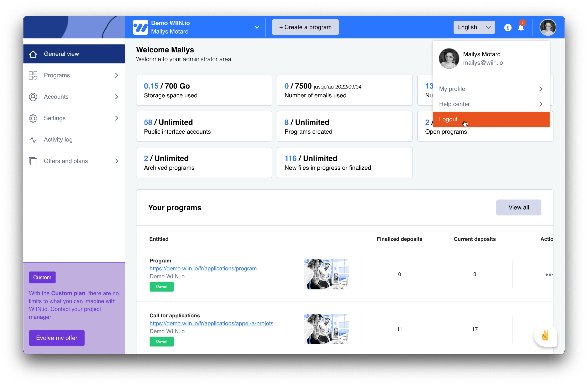
Task: Click the info circle icon
Action: pos(506,27)
